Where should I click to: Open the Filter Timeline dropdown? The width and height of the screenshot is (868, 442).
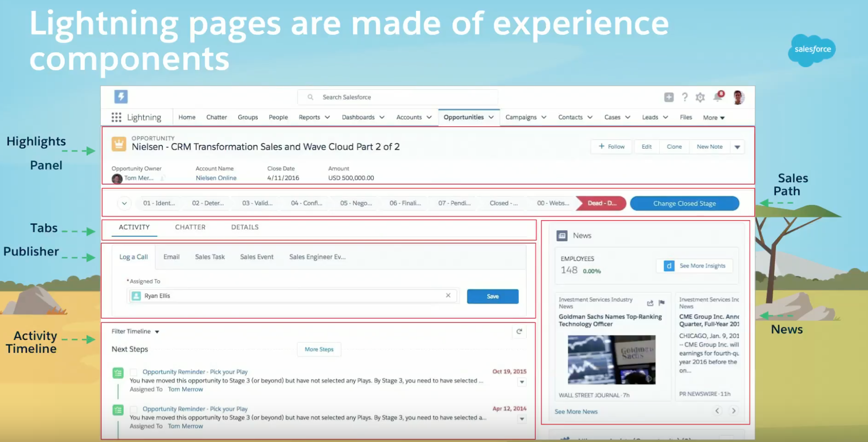tap(136, 331)
